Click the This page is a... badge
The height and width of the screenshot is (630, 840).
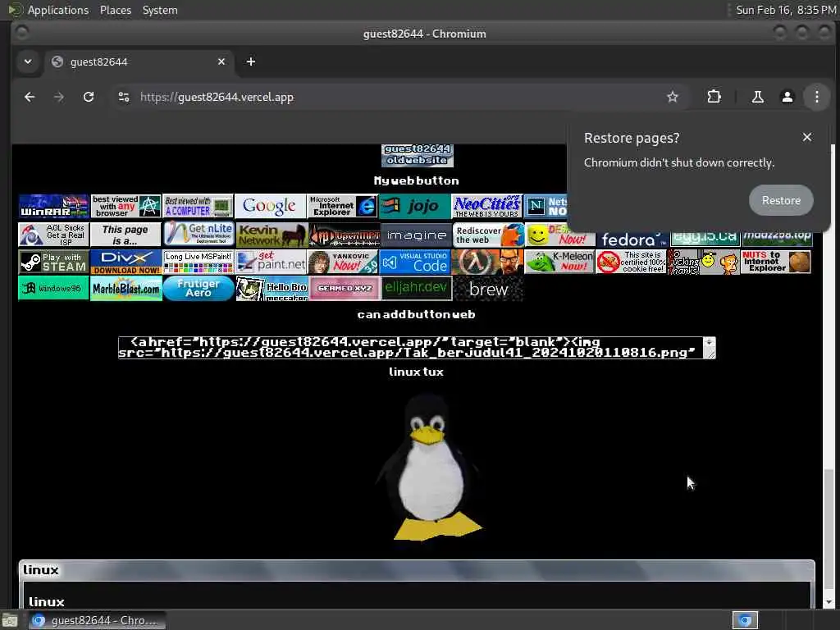(x=126, y=235)
